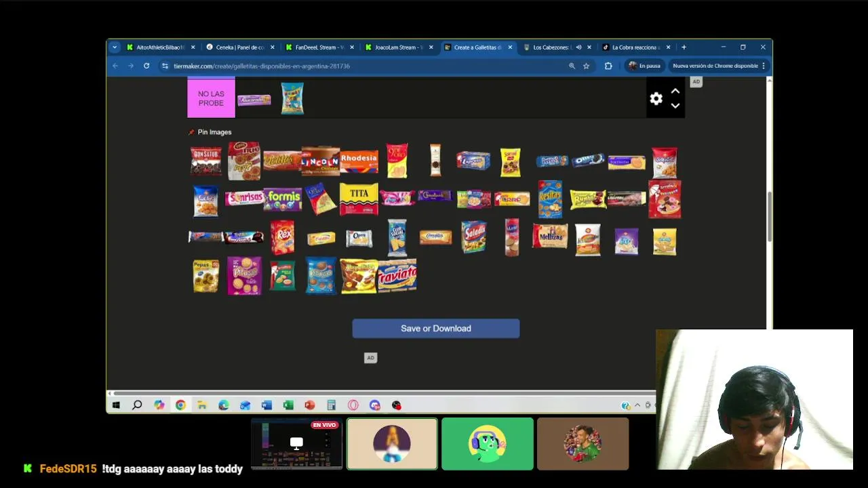The height and width of the screenshot is (488, 868).
Task: Select the Oreo cookie image
Action: point(588,161)
